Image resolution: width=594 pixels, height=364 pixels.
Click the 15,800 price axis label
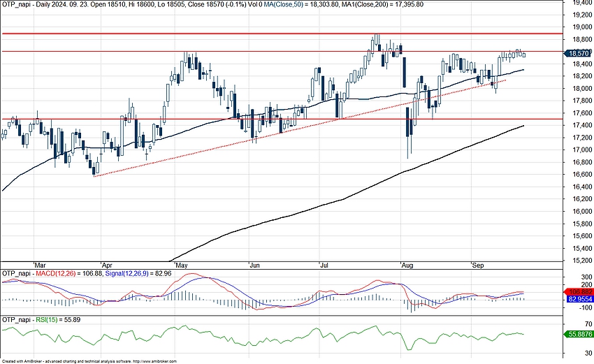pos(583,224)
